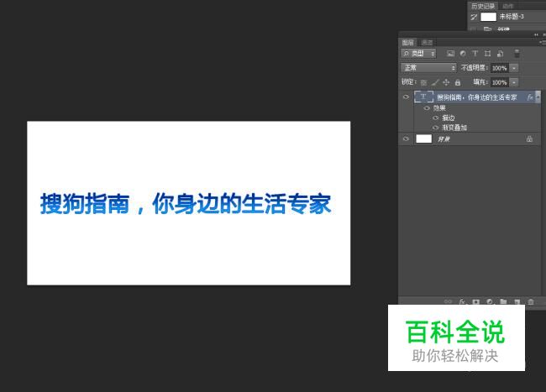Collapse the text layer effects arrow
Image resolution: width=546 pixels, height=392 pixels.
(x=538, y=97)
